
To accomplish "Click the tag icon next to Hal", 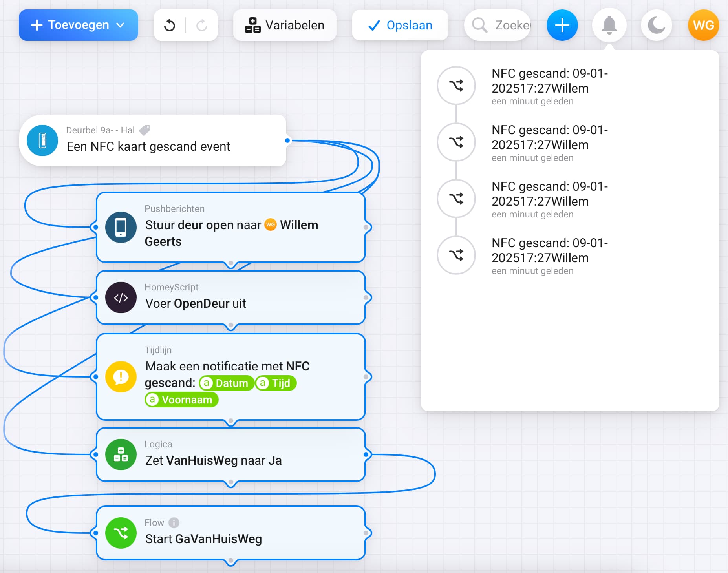I will [x=145, y=130].
